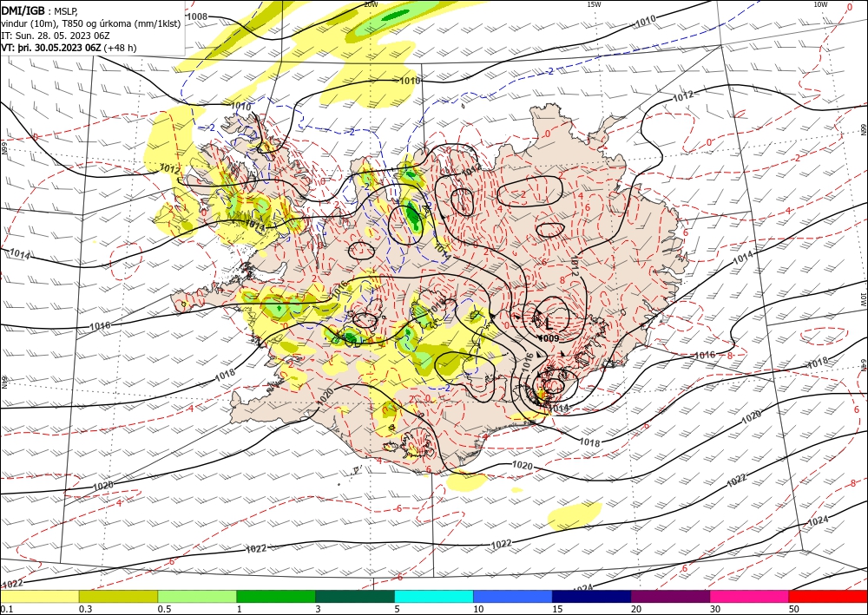
Task: Click the "30" legend value
Action: click(x=715, y=609)
